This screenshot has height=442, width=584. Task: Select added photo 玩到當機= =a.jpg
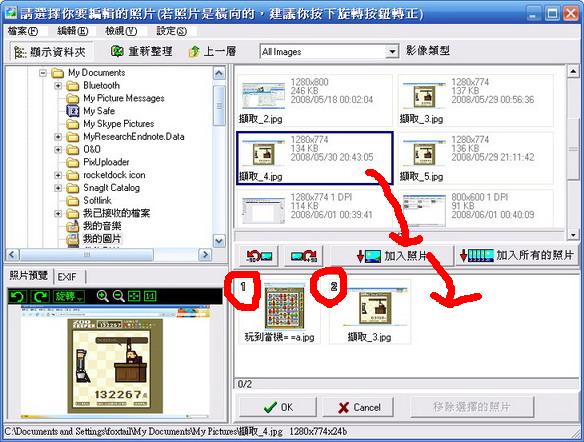pyautogui.click(x=279, y=312)
